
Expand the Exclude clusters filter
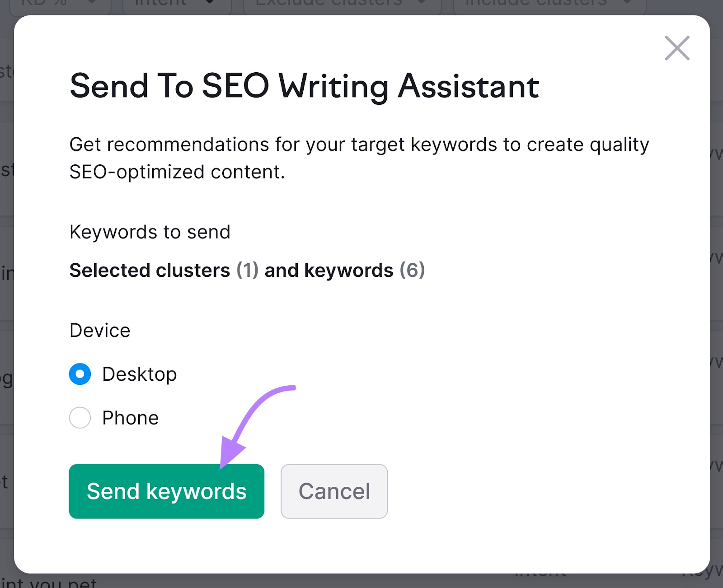click(x=343, y=3)
